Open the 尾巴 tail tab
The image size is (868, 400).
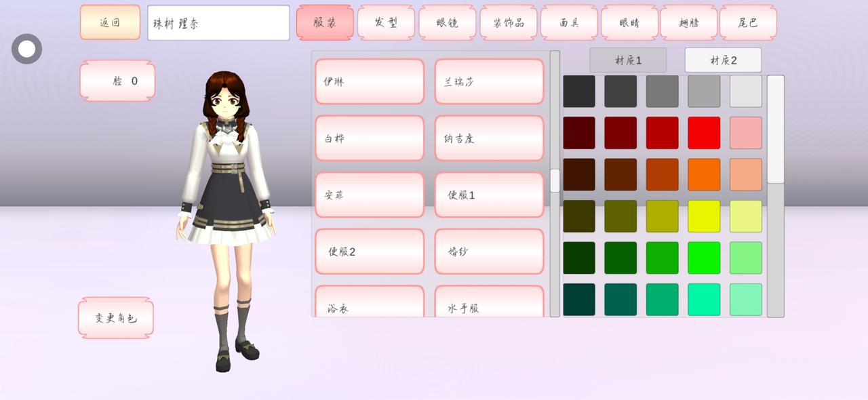(748, 22)
